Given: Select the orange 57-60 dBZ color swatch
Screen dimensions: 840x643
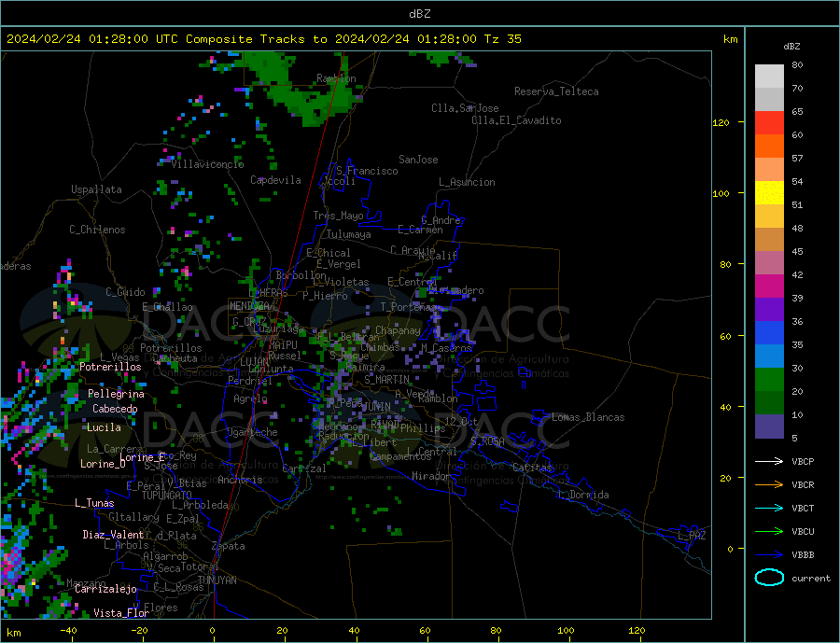Looking at the screenshot, I should pyautogui.click(x=769, y=147).
